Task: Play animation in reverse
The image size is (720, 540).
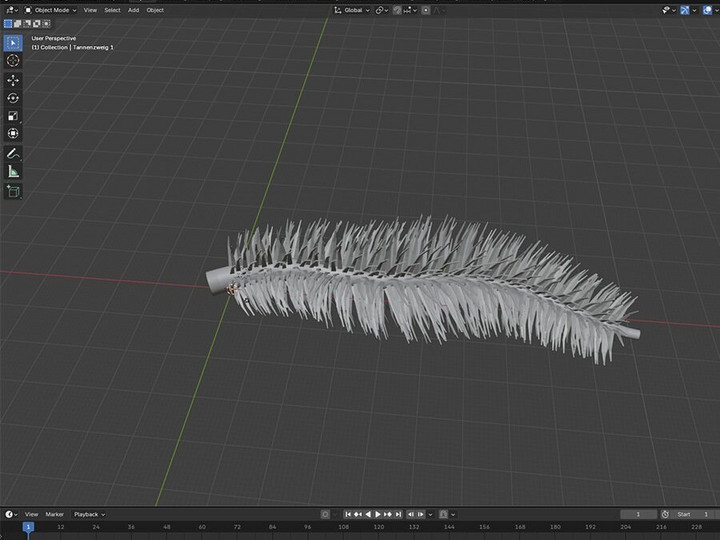Action: click(368, 514)
